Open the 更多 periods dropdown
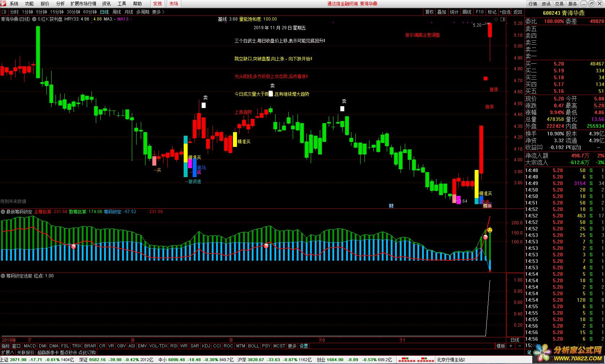Screen dimensions: 605x364 158,12
